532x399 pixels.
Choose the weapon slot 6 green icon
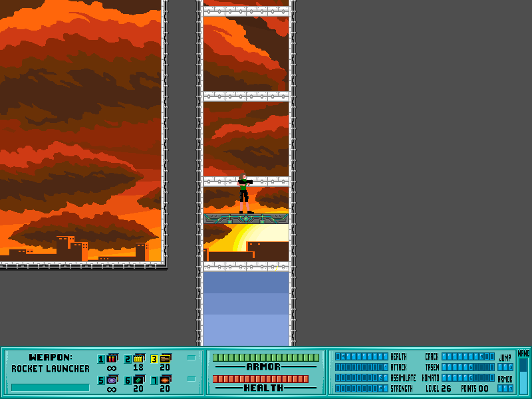coord(138,380)
